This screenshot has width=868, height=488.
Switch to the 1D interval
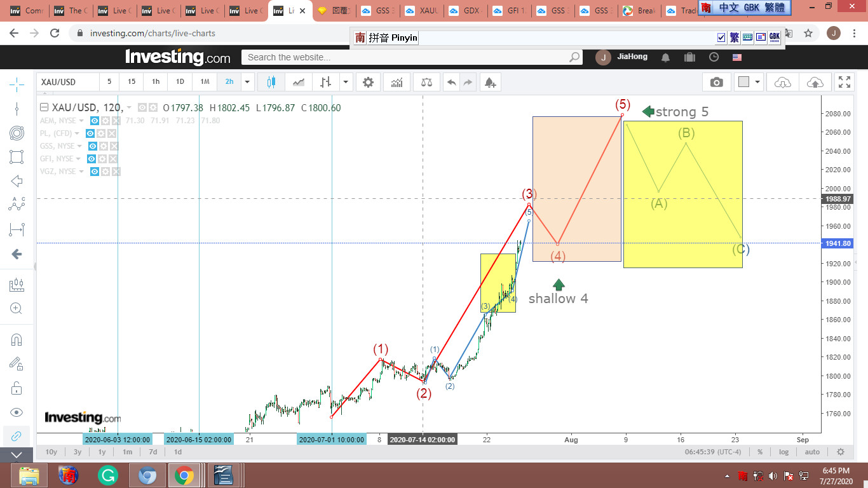click(x=180, y=82)
